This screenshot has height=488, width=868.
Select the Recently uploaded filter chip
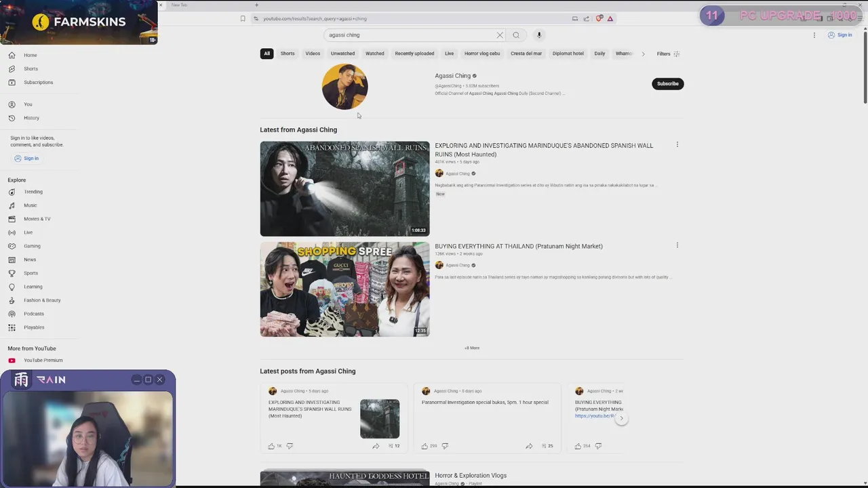tap(414, 54)
